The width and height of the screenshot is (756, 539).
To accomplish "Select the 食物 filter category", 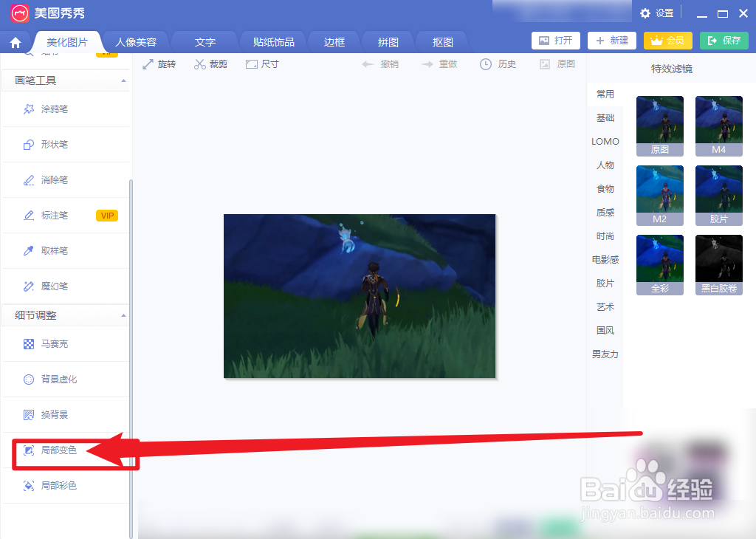I will pos(605,189).
